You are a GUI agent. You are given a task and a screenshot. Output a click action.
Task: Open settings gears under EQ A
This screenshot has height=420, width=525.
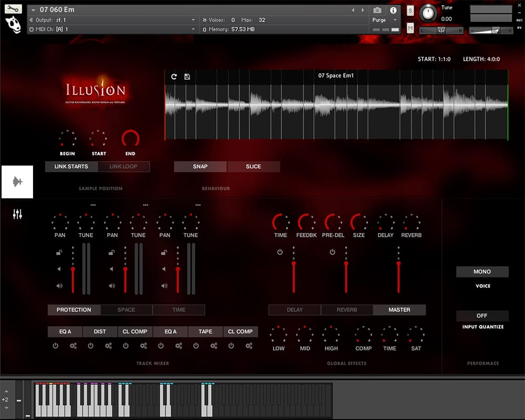click(x=73, y=346)
